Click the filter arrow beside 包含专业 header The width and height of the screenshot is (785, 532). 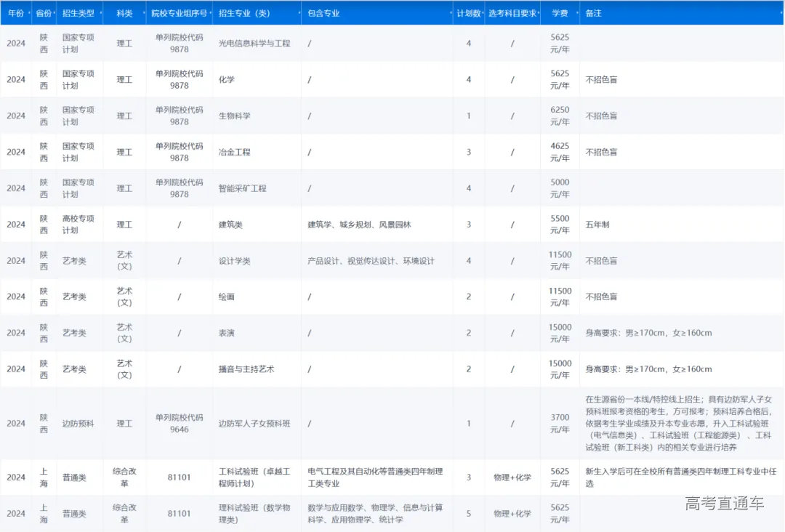[x=451, y=13]
